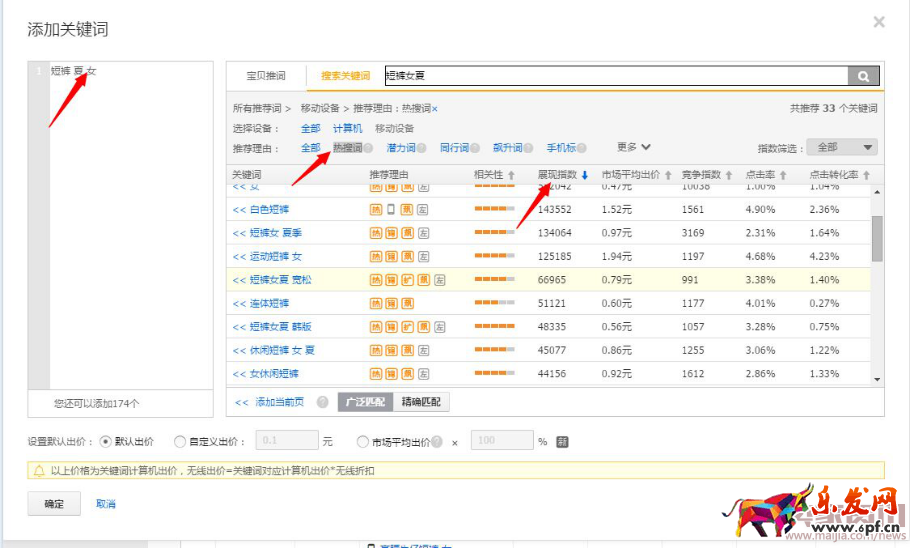Click the phone icon in 白色短裤 row
This screenshot has height=548, width=910.
[x=391, y=210]
